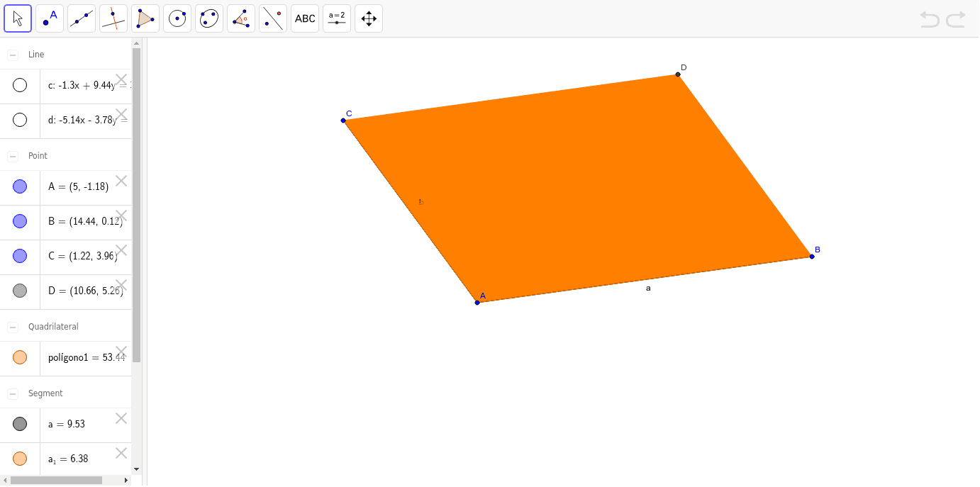
Task: Delete point D entry
Action: [121, 285]
